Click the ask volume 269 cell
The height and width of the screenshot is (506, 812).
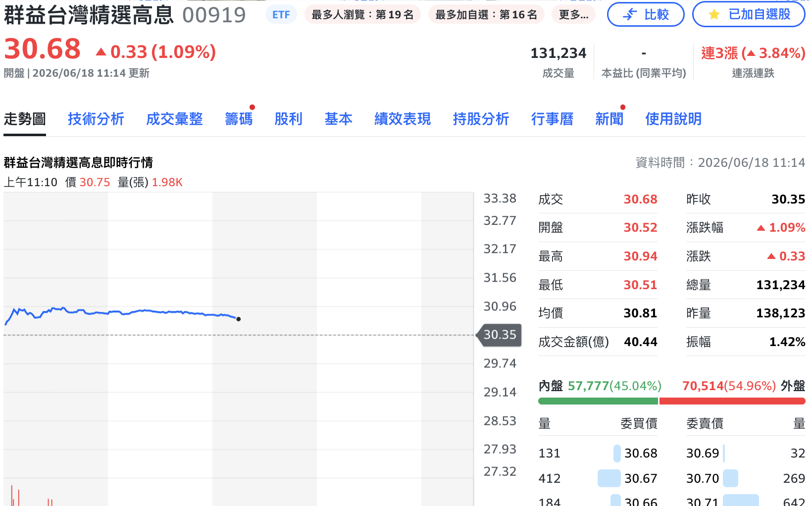(x=794, y=478)
